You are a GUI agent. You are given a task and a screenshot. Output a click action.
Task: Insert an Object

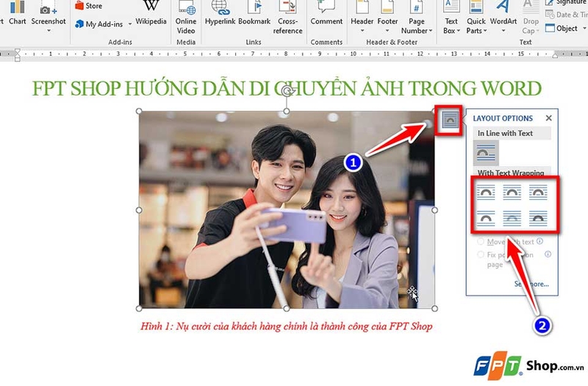click(x=562, y=28)
